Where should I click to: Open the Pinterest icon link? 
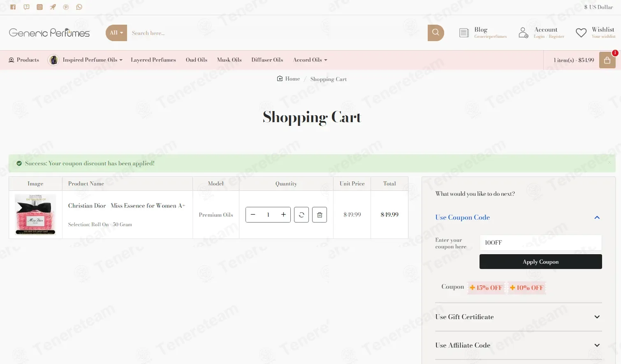(66, 7)
